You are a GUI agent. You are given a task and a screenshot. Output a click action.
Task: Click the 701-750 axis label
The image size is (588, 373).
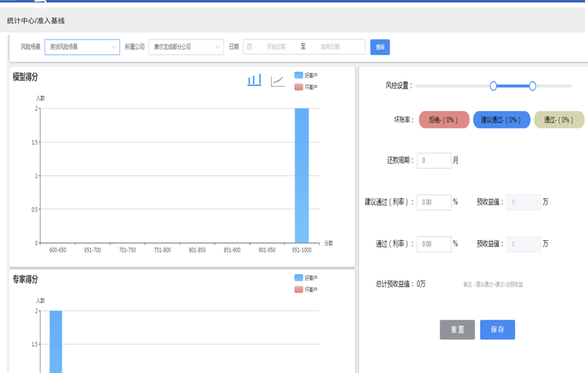pyautogui.click(x=127, y=250)
